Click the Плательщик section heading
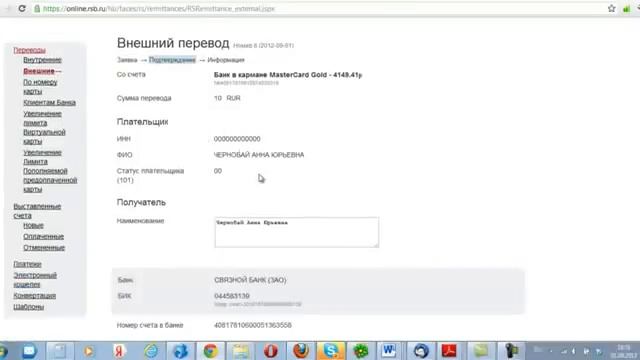Image resolution: width=640 pixels, height=360 pixels. pos(142,122)
